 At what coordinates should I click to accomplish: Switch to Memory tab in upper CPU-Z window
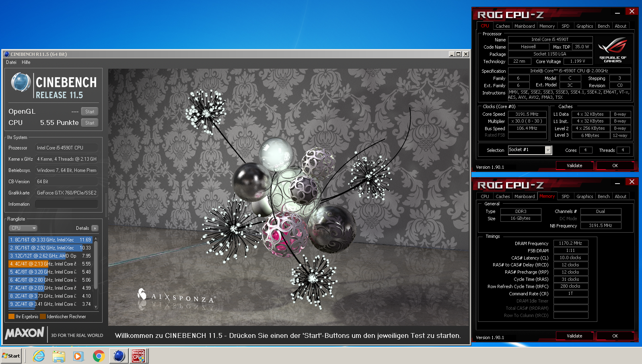(x=547, y=26)
